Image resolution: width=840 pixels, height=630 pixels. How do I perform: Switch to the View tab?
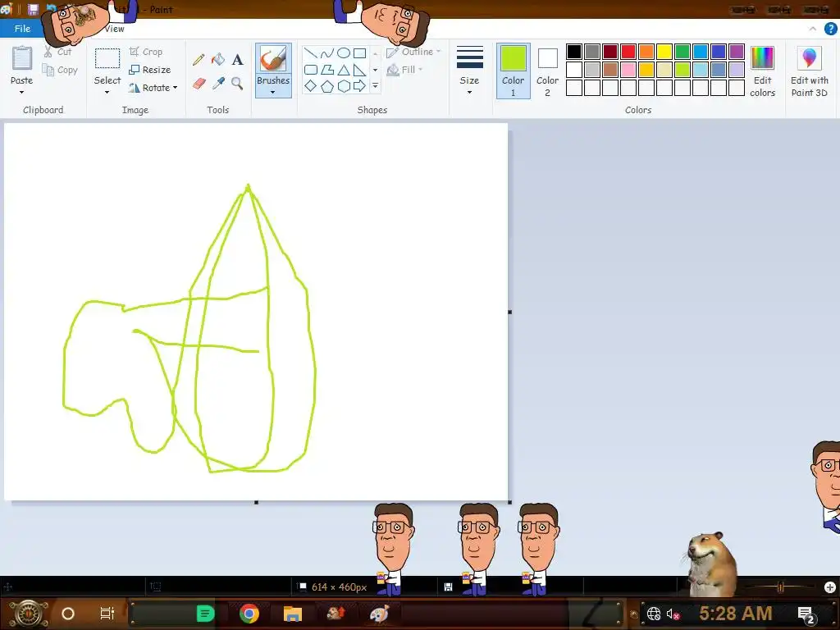(114, 29)
